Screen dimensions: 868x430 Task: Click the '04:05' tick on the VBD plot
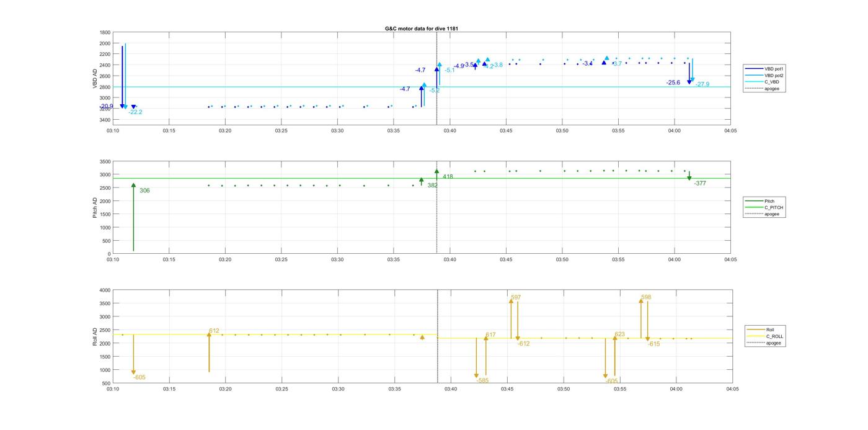(730, 131)
